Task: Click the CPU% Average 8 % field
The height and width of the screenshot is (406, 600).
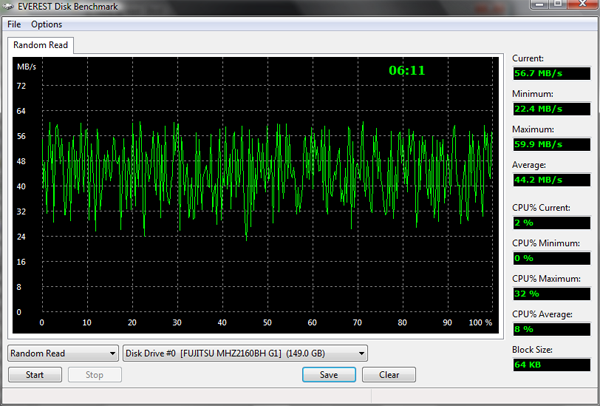Action: [551, 329]
